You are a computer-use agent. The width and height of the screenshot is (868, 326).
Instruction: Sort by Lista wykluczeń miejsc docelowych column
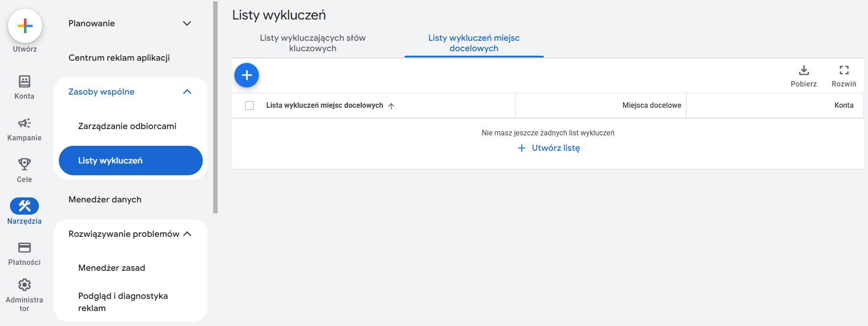coord(324,105)
